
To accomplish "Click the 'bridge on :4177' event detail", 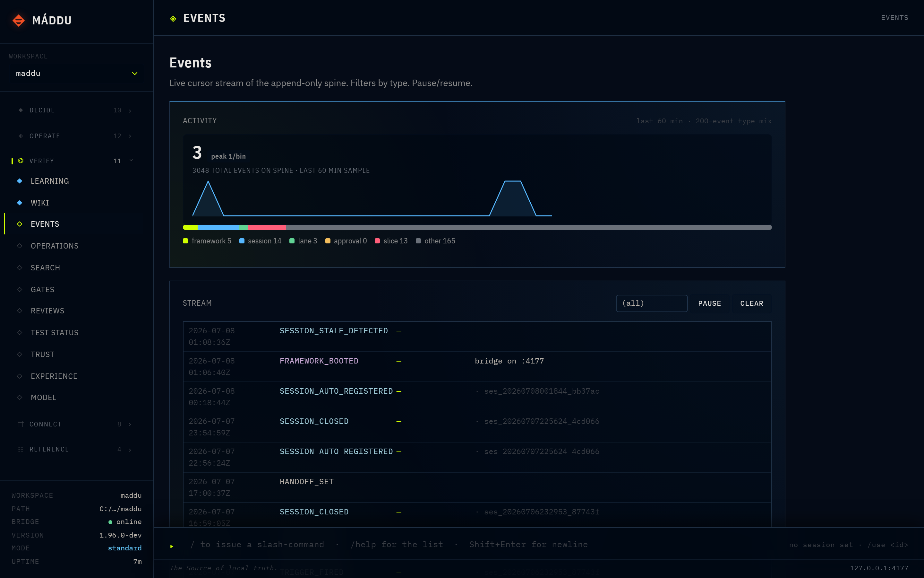I will coord(509,361).
